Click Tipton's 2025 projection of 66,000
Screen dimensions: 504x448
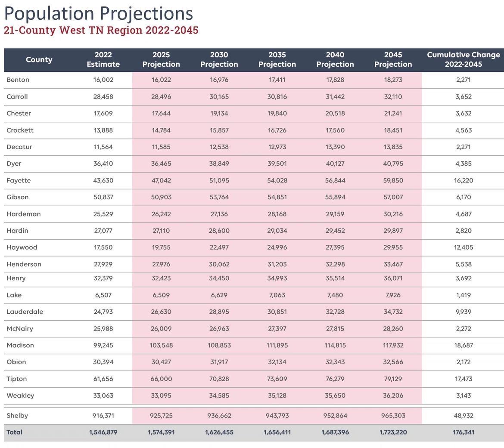(x=161, y=379)
